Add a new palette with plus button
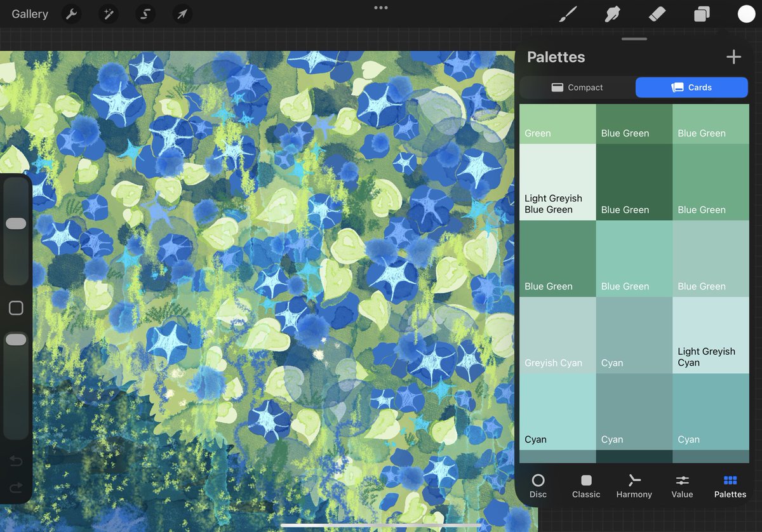This screenshot has width=762, height=532. point(733,57)
